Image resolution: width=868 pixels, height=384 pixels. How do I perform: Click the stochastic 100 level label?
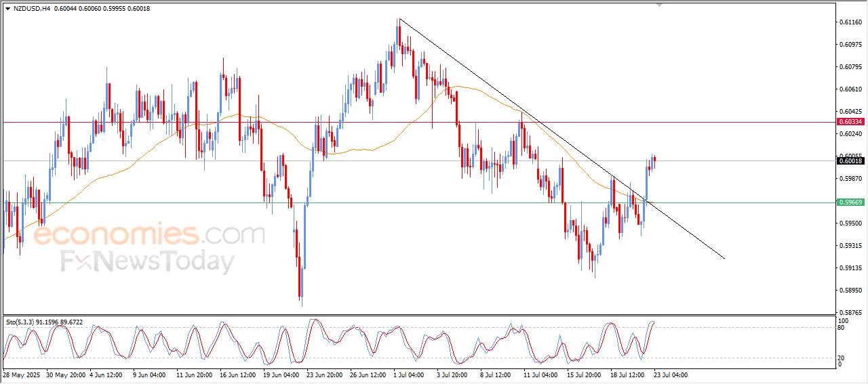click(x=844, y=320)
